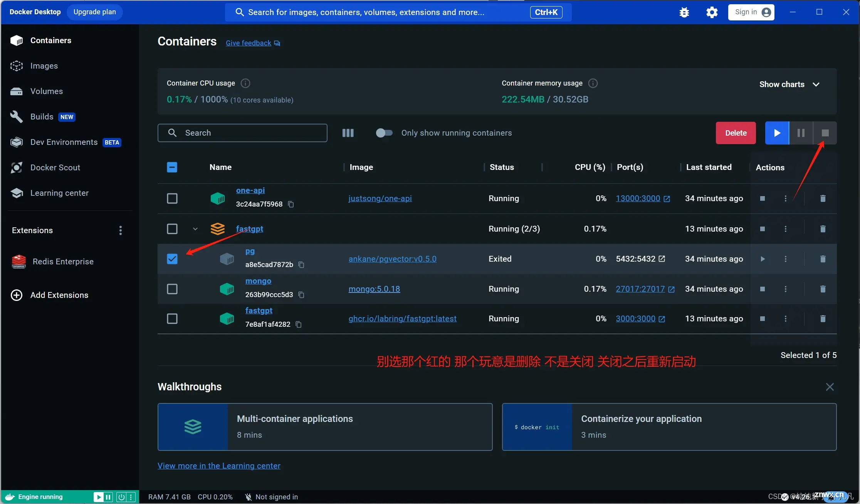Delete mongo container using trash icon
This screenshot has width=860, height=504.
[x=823, y=289]
